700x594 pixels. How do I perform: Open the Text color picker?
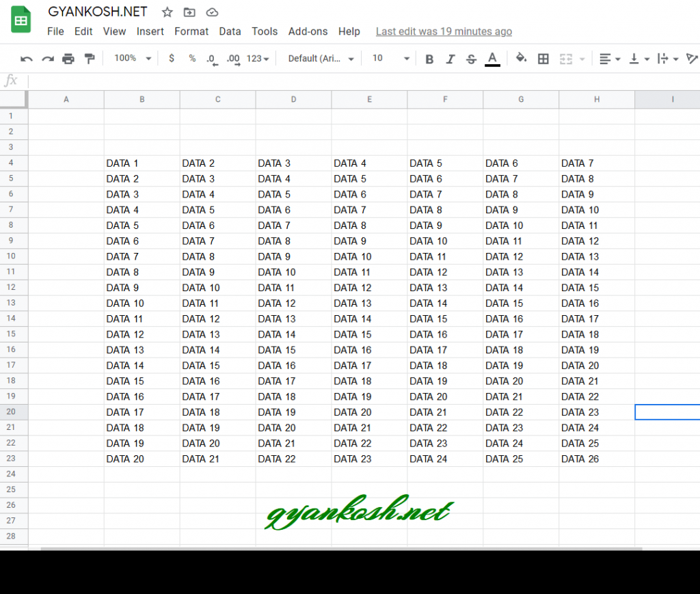[x=492, y=58]
